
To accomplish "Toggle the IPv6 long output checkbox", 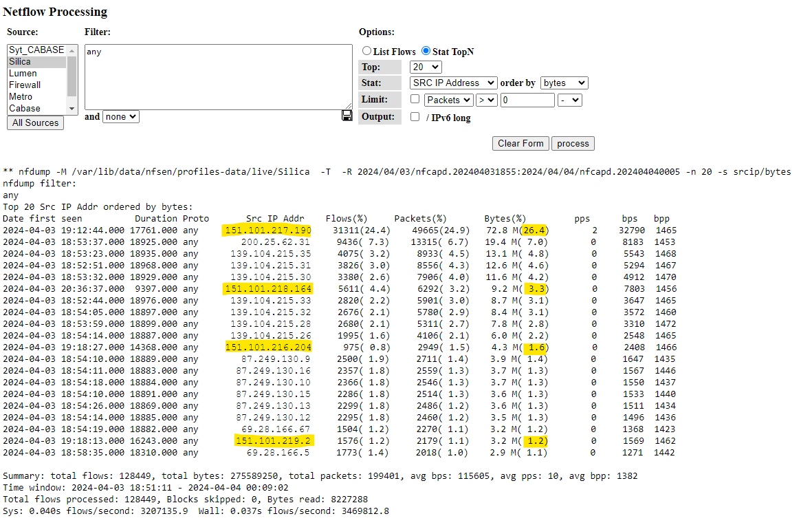I will coord(415,117).
